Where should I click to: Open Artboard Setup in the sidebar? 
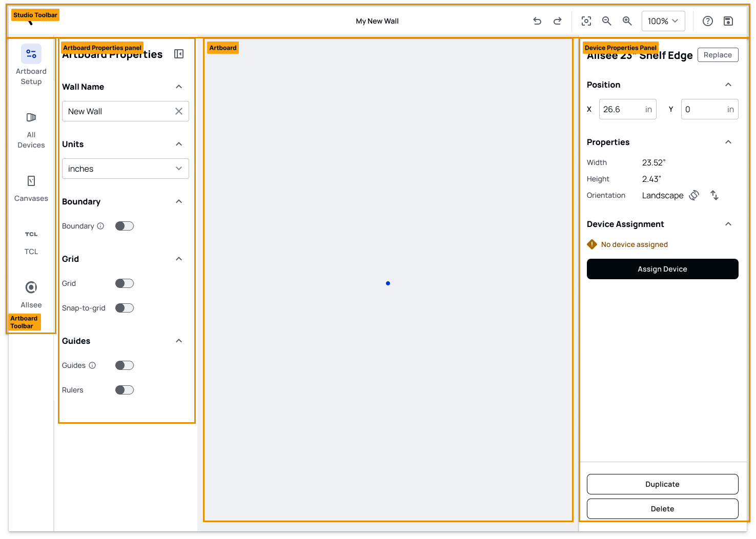pos(31,65)
